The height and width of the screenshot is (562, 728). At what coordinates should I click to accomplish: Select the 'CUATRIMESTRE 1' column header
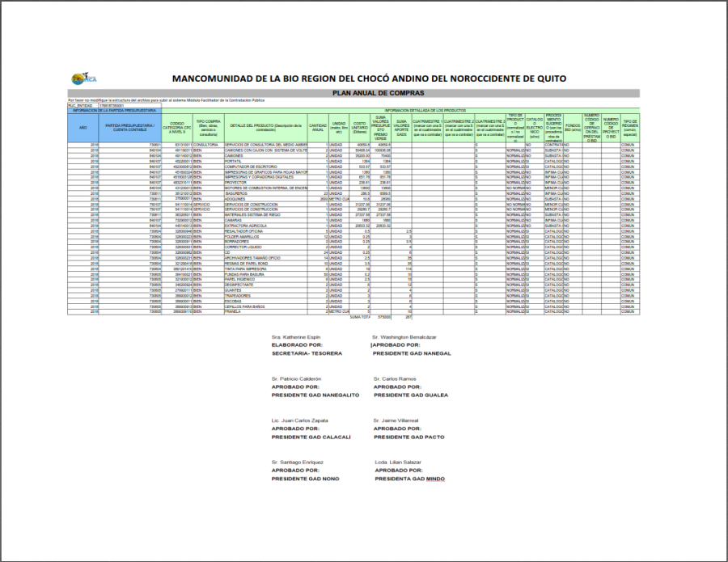pos(428,128)
